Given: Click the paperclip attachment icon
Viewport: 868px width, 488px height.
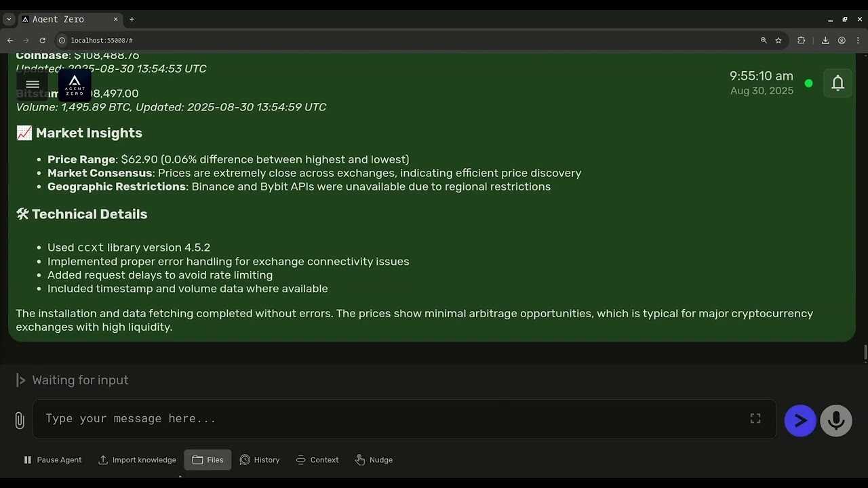Looking at the screenshot, I should click(20, 420).
